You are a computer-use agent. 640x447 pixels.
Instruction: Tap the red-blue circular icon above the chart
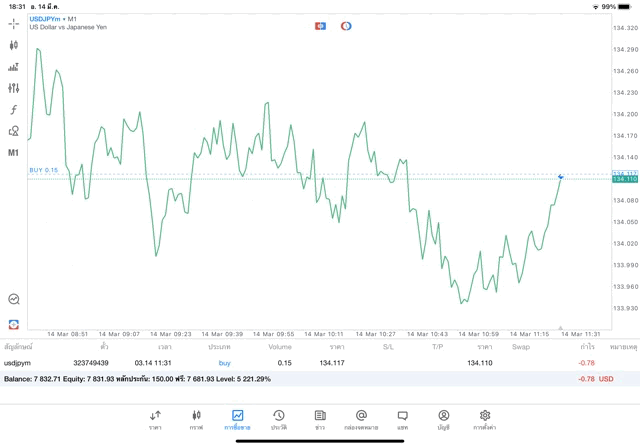coord(346,26)
